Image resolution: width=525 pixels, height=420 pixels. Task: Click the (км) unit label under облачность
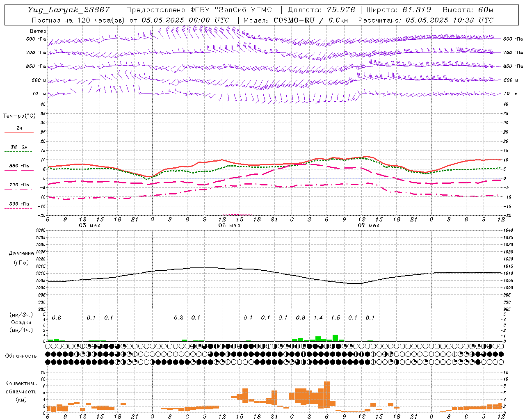[21, 399]
